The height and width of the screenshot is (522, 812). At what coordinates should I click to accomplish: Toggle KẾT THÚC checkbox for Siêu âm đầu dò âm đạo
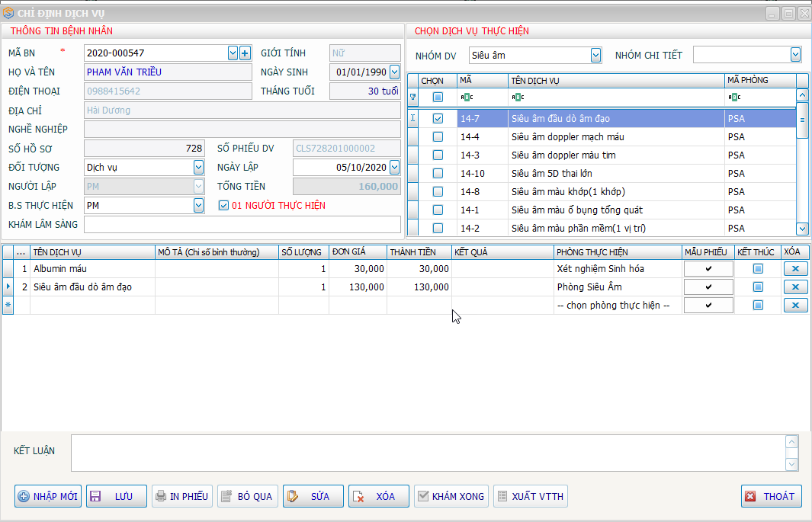tap(758, 287)
